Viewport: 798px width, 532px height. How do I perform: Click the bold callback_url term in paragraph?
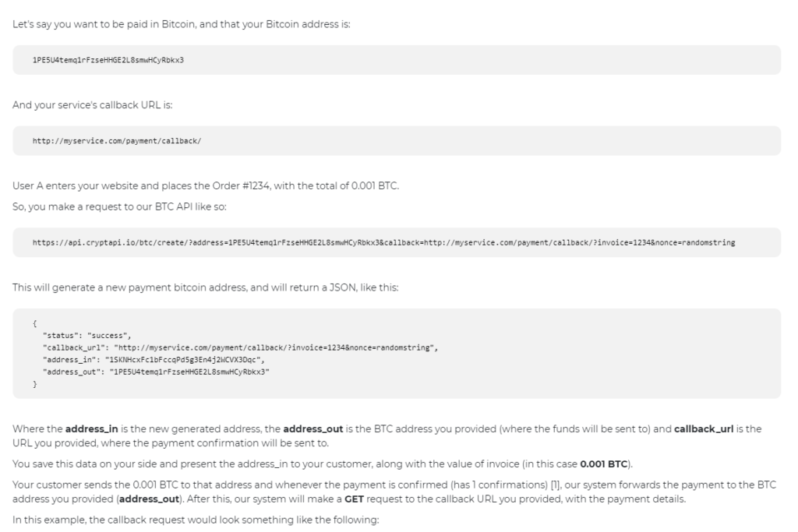click(704, 428)
